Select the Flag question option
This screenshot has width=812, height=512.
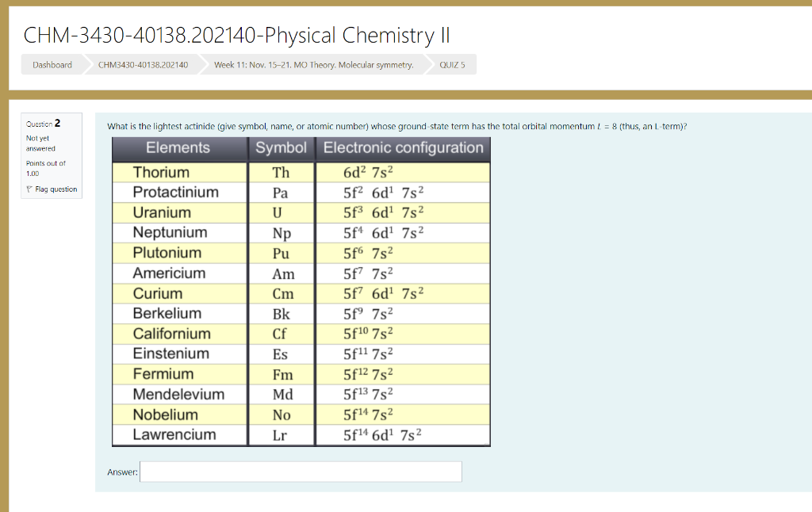point(56,189)
